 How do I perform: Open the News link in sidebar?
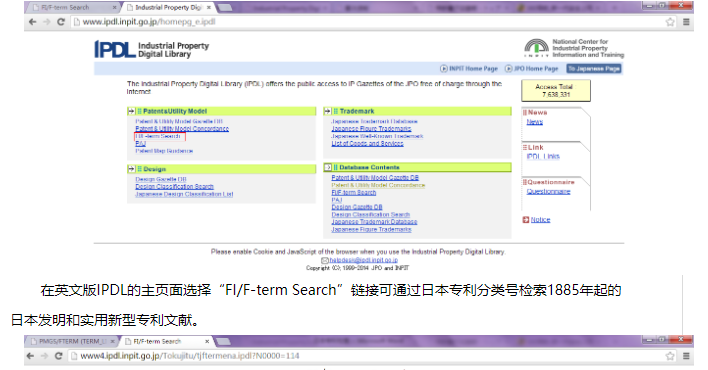point(535,122)
